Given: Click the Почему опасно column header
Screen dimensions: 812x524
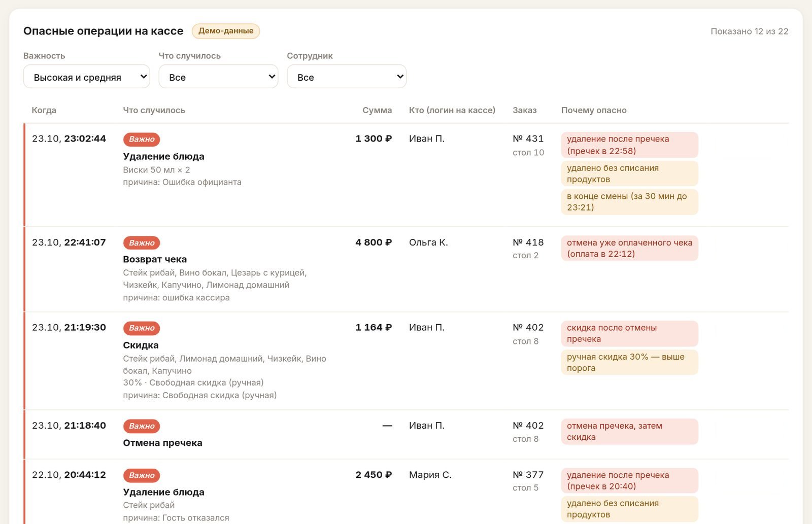Looking at the screenshot, I should click(594, 110).
